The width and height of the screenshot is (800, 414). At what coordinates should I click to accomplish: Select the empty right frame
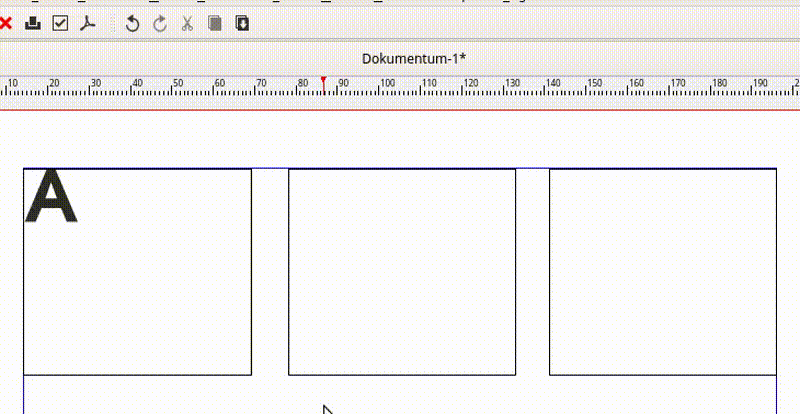[x=662, y=272]
